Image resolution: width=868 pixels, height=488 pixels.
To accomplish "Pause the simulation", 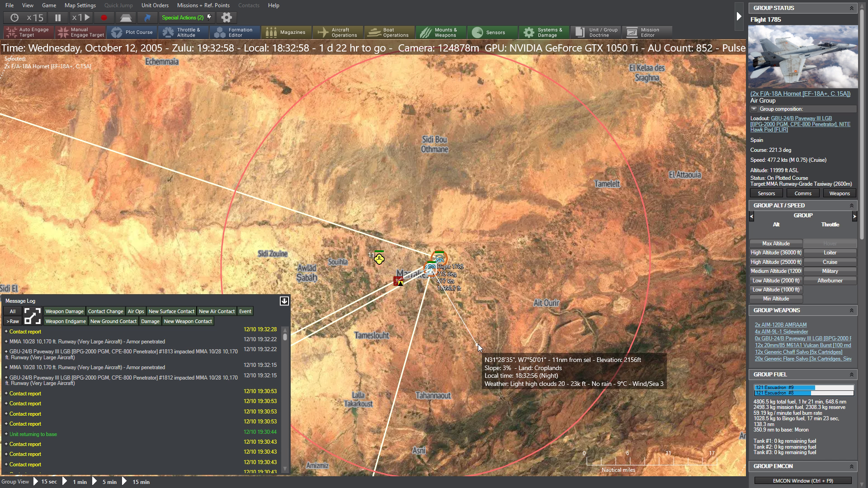I will 58,18.
